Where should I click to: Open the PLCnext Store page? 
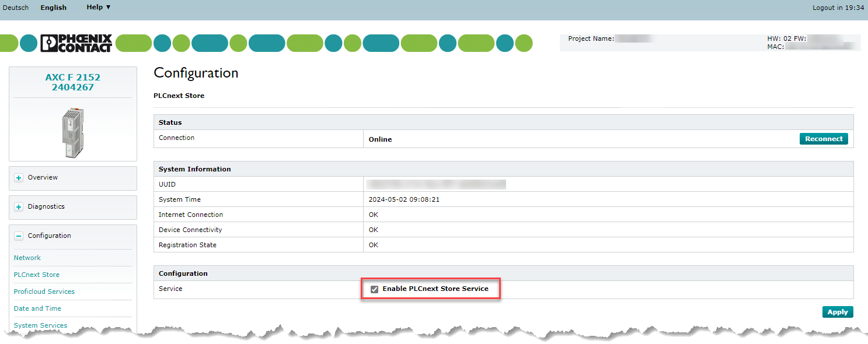tap(37, 275)
